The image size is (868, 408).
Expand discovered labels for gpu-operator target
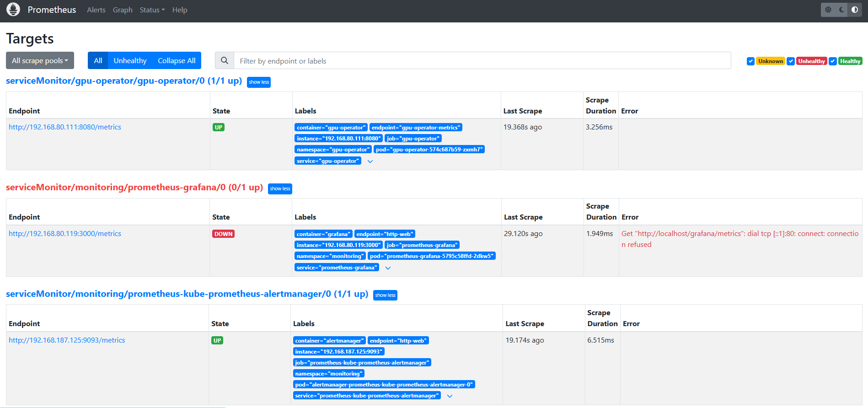pos(370,161)
